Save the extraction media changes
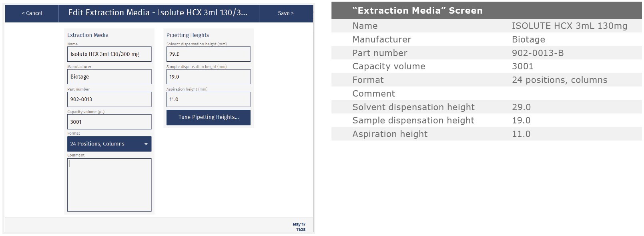Image resolution: width=644 pixels, height=236 pixels. (286, 13)
